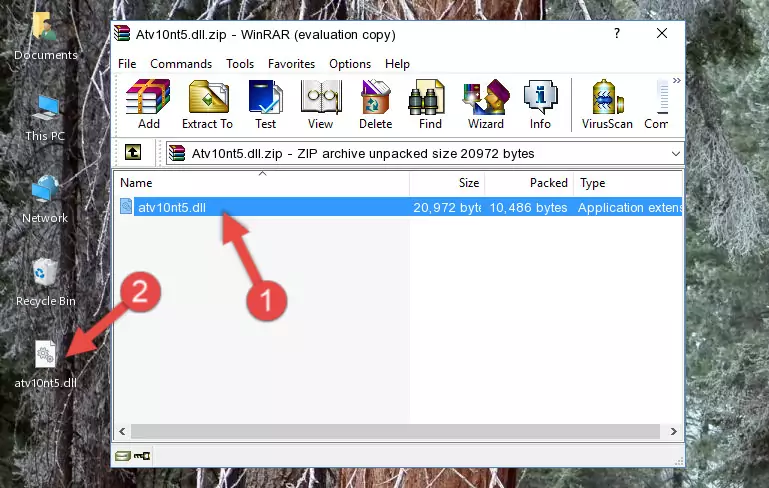The height and width of the screenshot is (488, 769).
Task: Launch the Wizard tool
Action: 486,104
